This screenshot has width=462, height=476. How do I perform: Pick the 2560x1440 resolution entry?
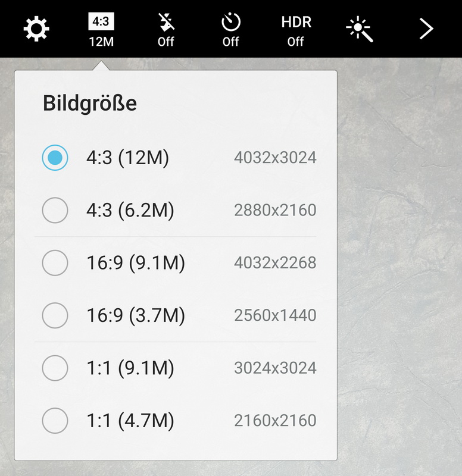(x=275, y=315)
